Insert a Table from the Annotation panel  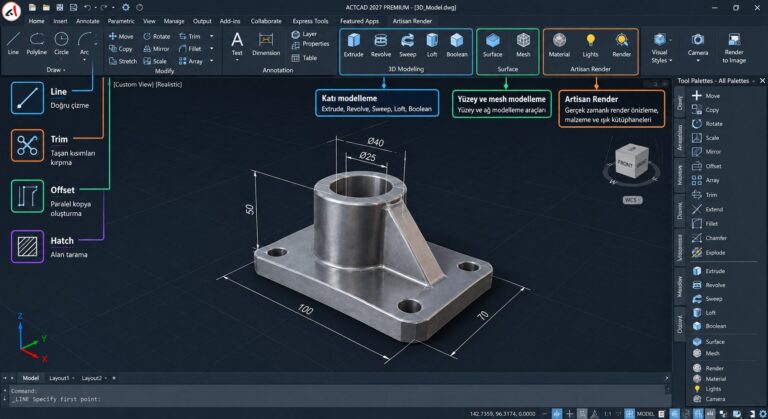[304, 58]
